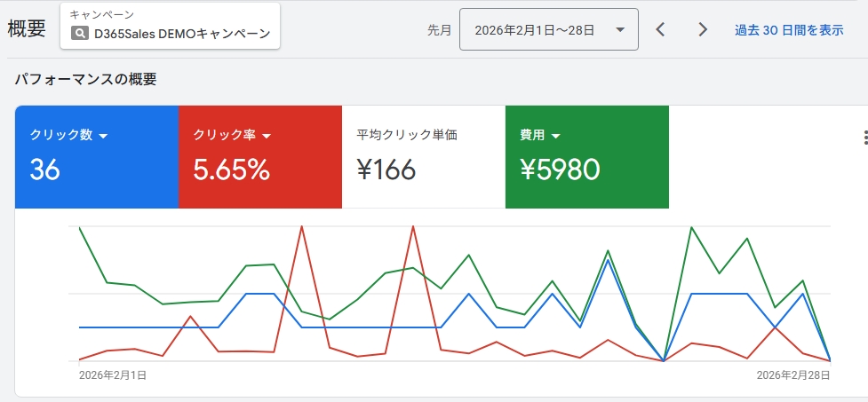The height and width of the screenshot is (402, 868).
Task: Go to the previous date period
Action: point(660,29)
